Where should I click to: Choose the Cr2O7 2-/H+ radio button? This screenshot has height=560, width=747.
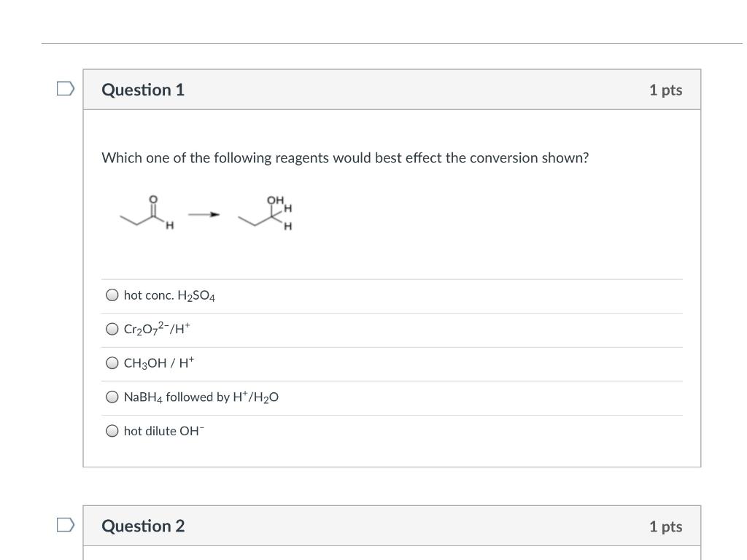point(112,329)
